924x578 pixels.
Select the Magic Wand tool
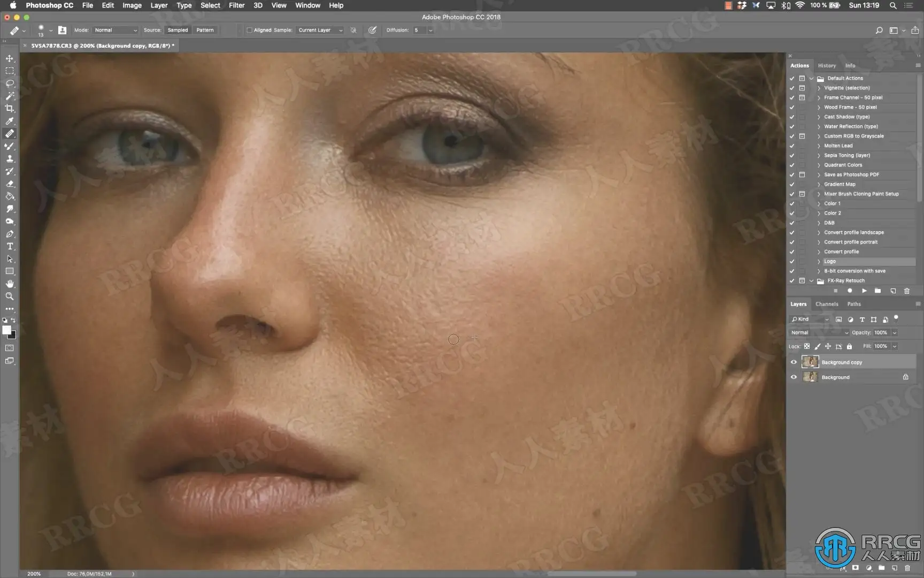point(10,96)
